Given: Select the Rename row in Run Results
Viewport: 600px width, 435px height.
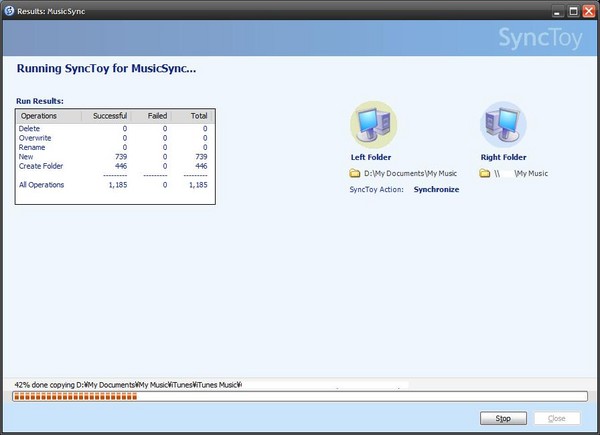Looking at the screenshot, I should (x=115, y=147).
